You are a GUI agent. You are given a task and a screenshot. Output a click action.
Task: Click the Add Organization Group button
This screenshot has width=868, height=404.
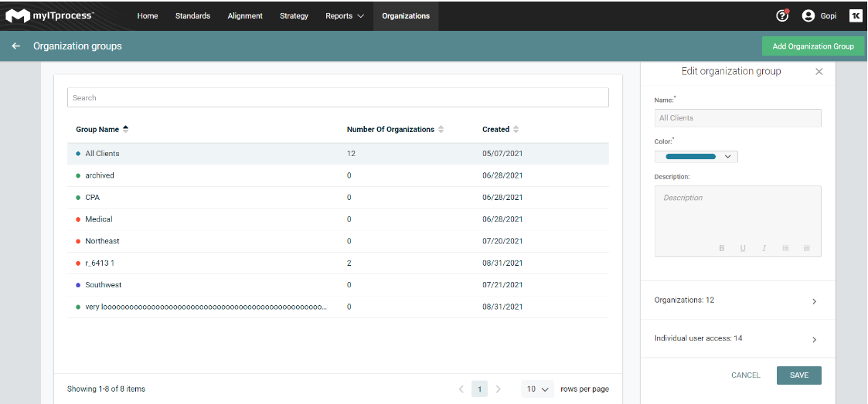point(812,46)
